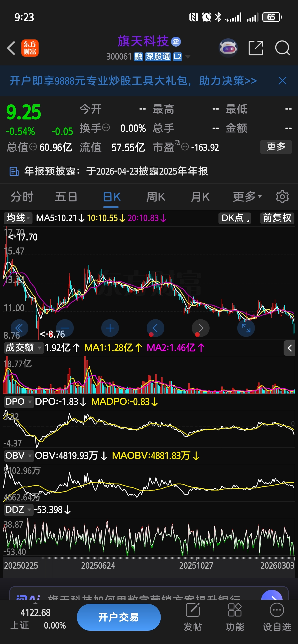Tap 上证 index 4122.68 ticker
Screen dimensions: 298x644
(38, 619)
